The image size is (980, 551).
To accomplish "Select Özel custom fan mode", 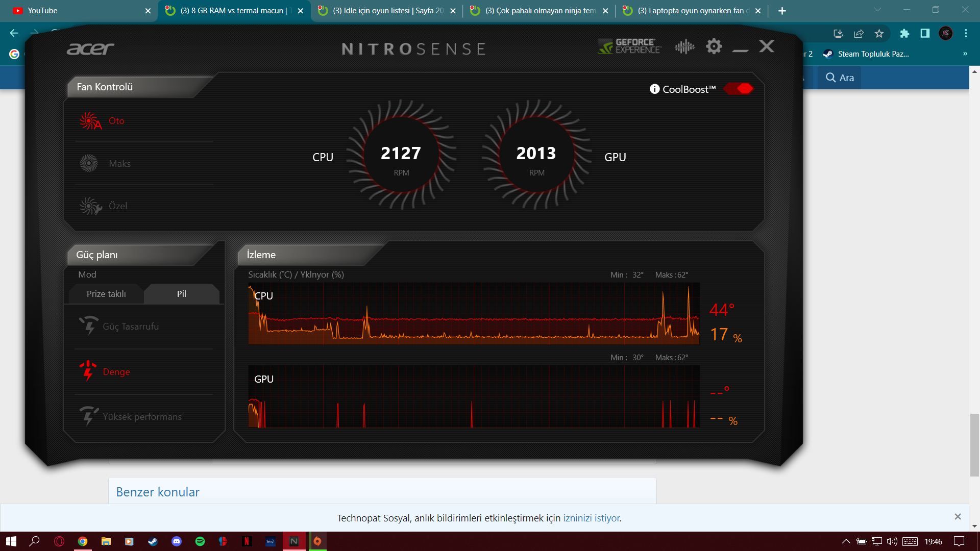I will [x=118, y=206].
